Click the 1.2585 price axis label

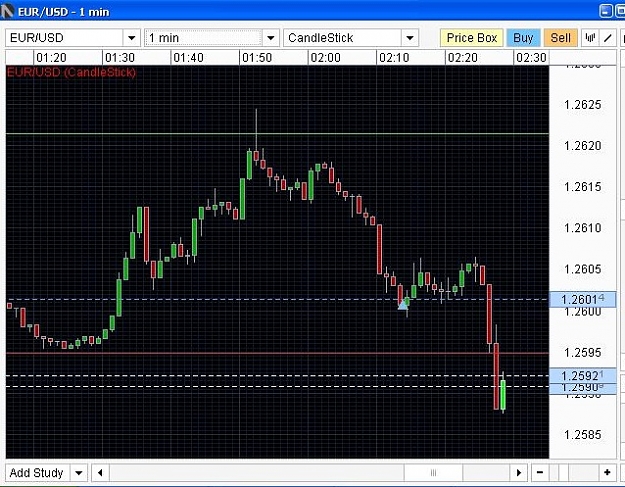click(582, 434)
